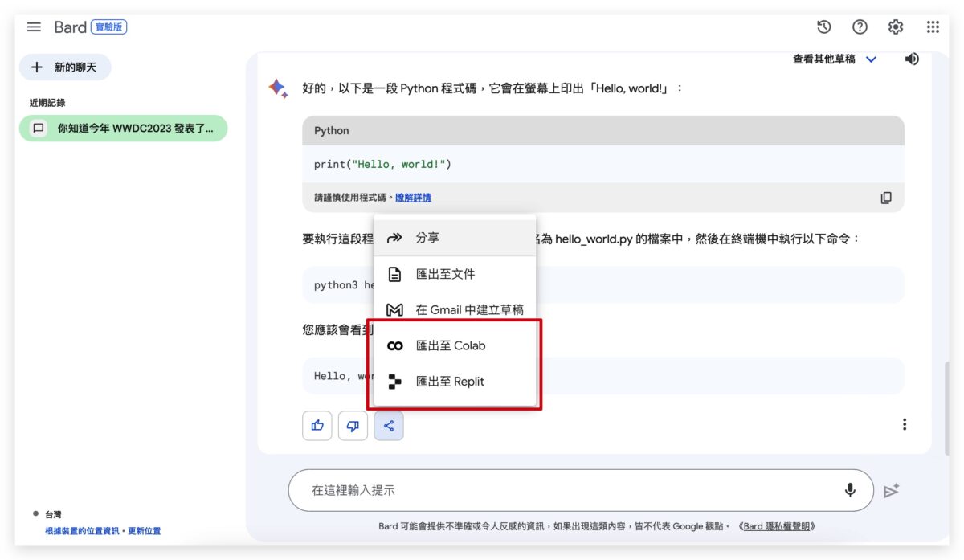Click the microphone voice input icon

tap(850, 490)
